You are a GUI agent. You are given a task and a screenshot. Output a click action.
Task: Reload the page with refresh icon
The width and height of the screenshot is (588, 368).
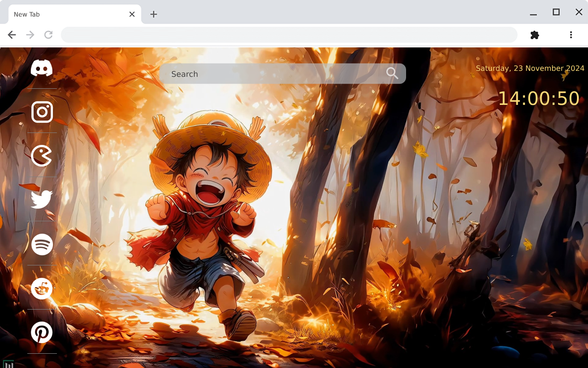pyautogui.click(x=48, y=35)
